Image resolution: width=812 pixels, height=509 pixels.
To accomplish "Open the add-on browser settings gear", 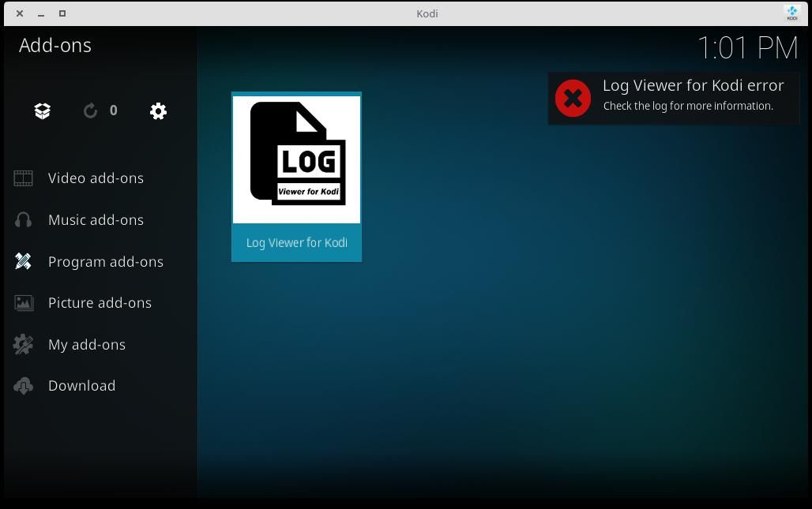I will point(158,110).
